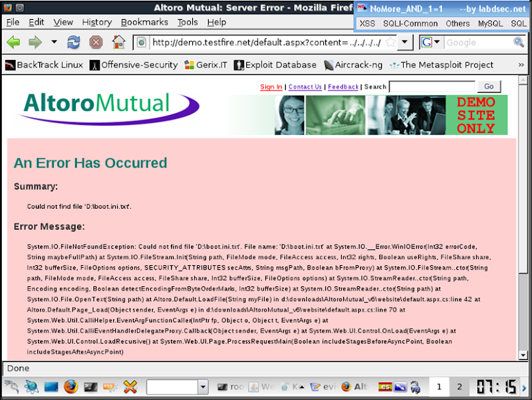Switch to the 'Alt' Firefox taskbar window
532x400 pixels.
pyautogui.click(x=354, y=387)
